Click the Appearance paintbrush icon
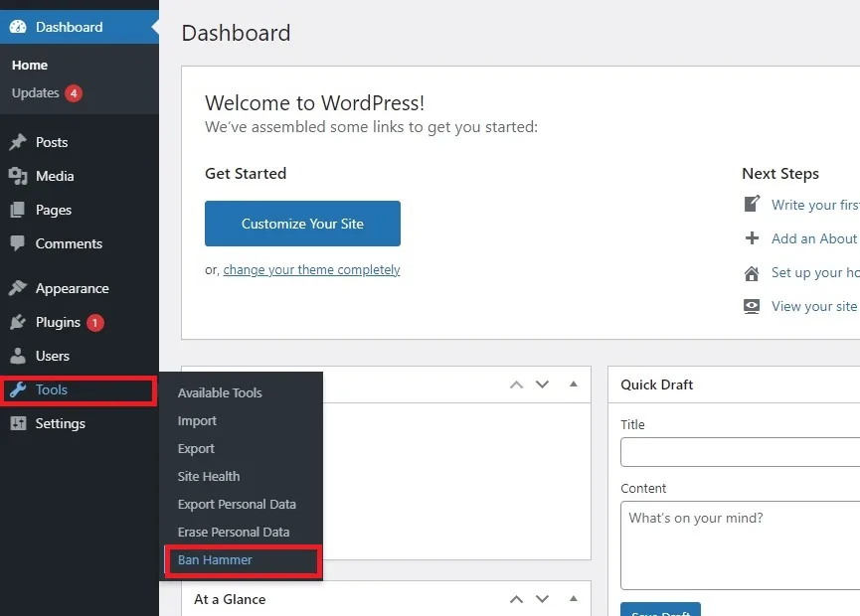Viewport: 860px width, 616px height. (18, 288)
